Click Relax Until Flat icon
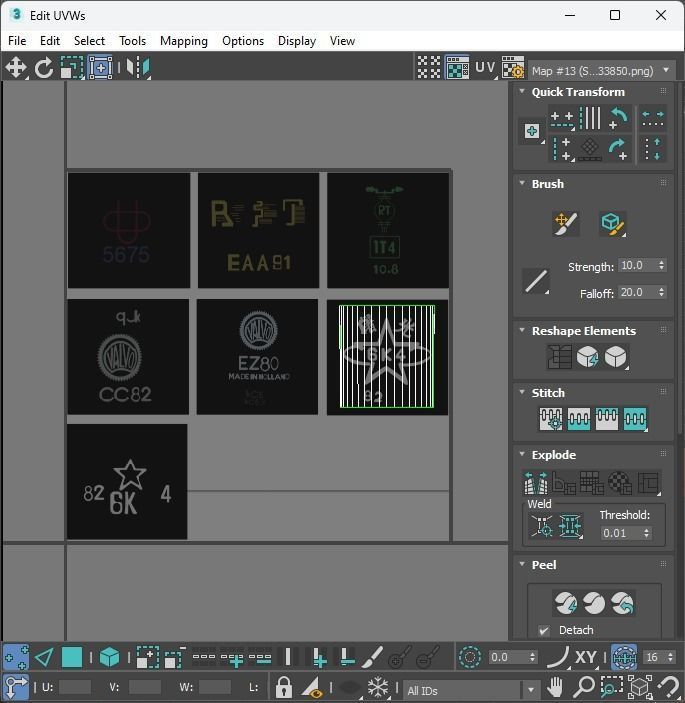This screenshot has width=685, height=703. pyautogui.click(x=587, y=357)
